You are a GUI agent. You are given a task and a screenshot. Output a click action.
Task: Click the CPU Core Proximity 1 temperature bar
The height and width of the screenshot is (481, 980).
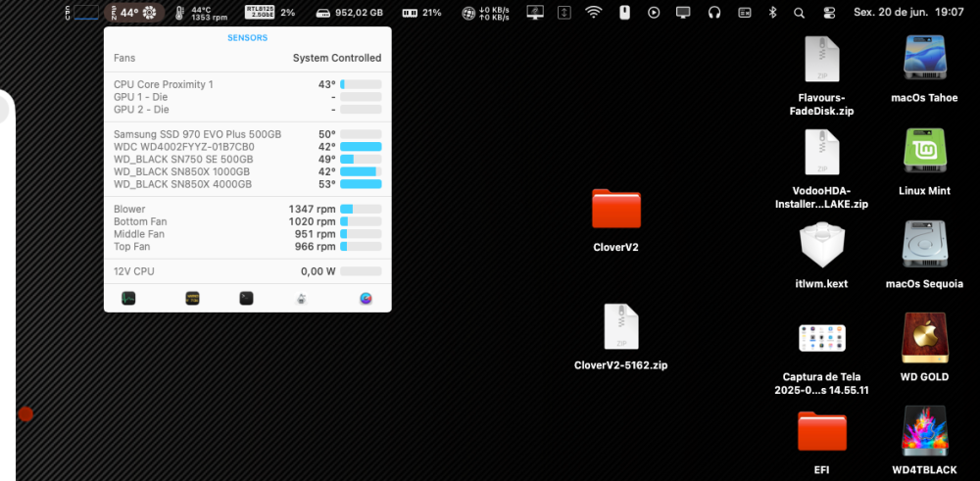tap(361, 84)
